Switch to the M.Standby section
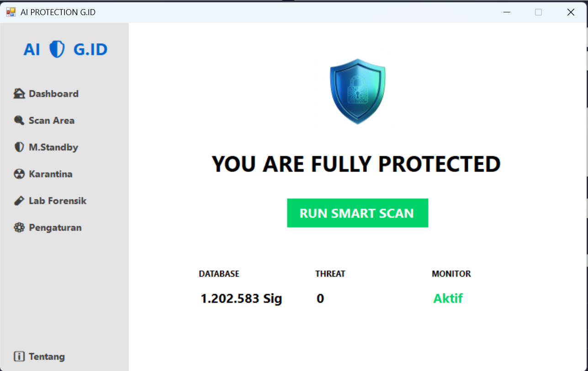The image size is (588, 371). click(x=53, y=147)
